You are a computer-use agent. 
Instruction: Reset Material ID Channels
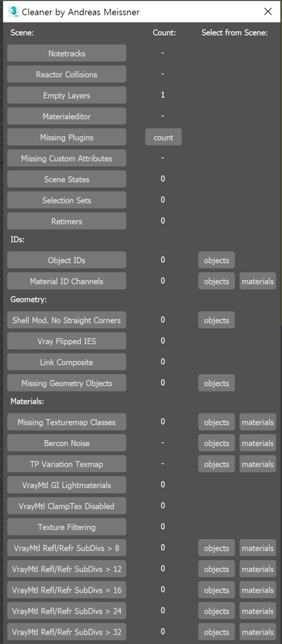[x=66, y=281]
